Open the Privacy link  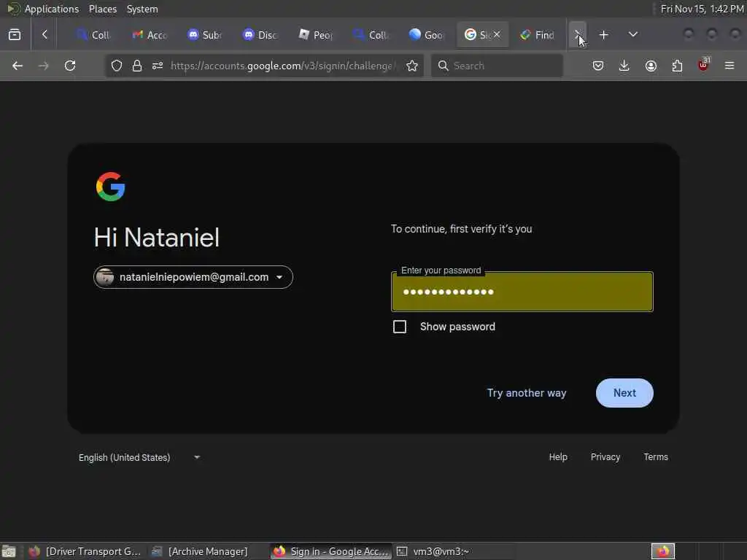pyautogui.click(x=605, y=457)
